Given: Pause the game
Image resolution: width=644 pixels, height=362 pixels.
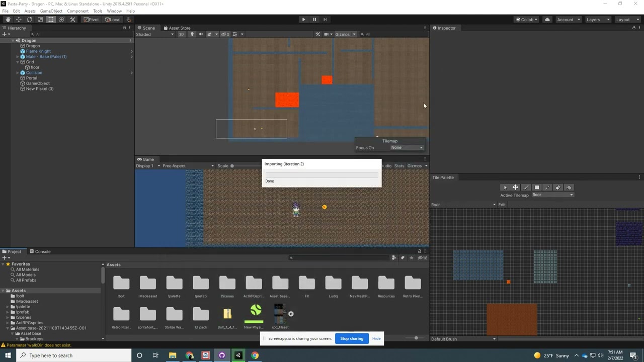Looking at the screenshot, I should [x=314, y=20].
